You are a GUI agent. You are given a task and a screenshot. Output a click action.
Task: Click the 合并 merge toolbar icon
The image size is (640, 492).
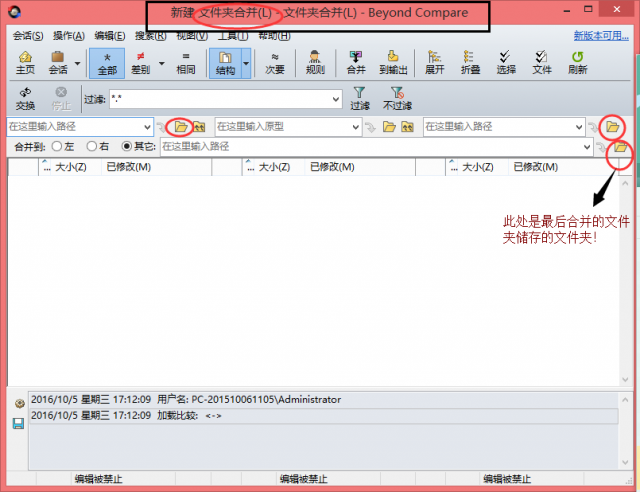tap(356, 63)
